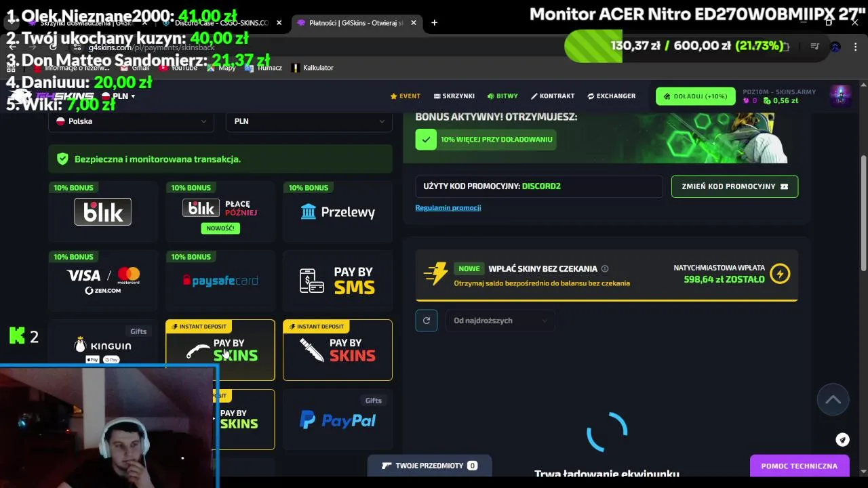Toggle the 10% więcej przy doładowaniu checkbox
The image size is (868, 488).
pos(426,140)
